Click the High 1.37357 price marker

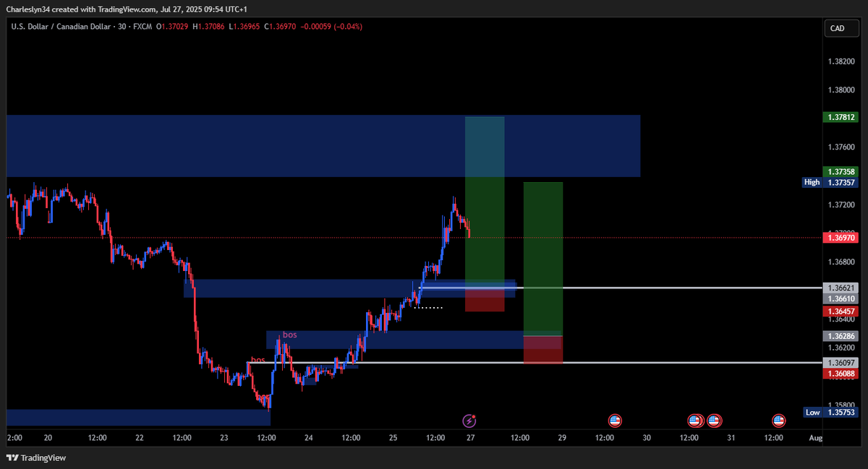830,182
